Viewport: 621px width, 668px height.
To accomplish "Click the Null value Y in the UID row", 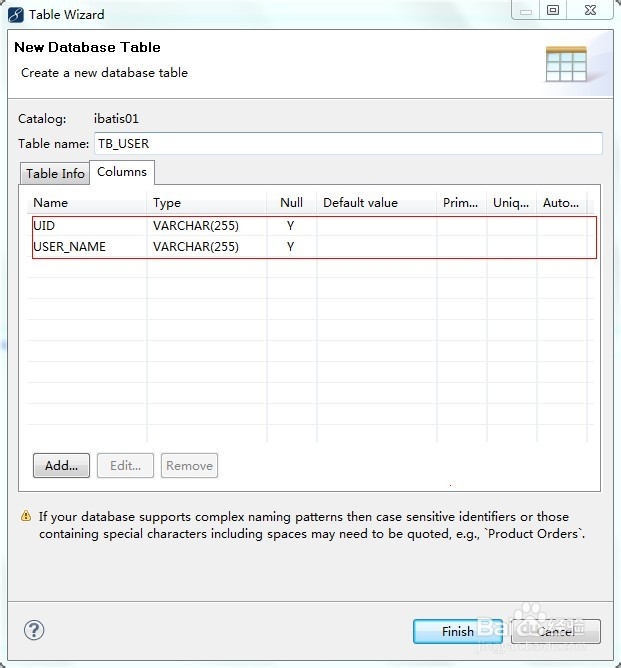I will (290, 226).
